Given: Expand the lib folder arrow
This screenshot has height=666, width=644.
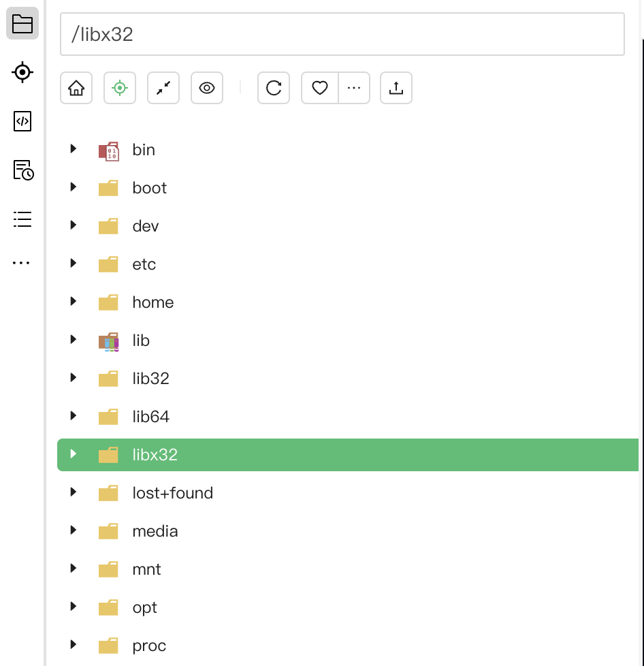Looking at the screenshot, I should click(73, 339).
